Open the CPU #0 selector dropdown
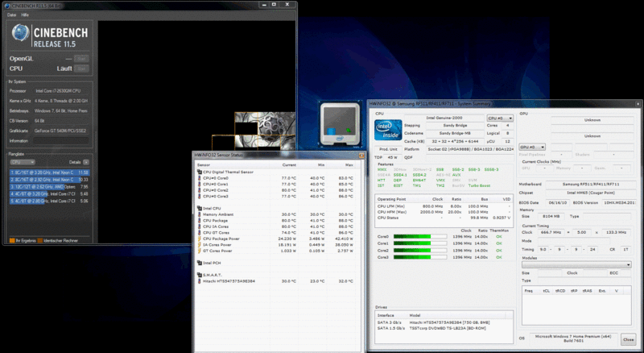Screen dimensions: 644x353 pos(500,118)
